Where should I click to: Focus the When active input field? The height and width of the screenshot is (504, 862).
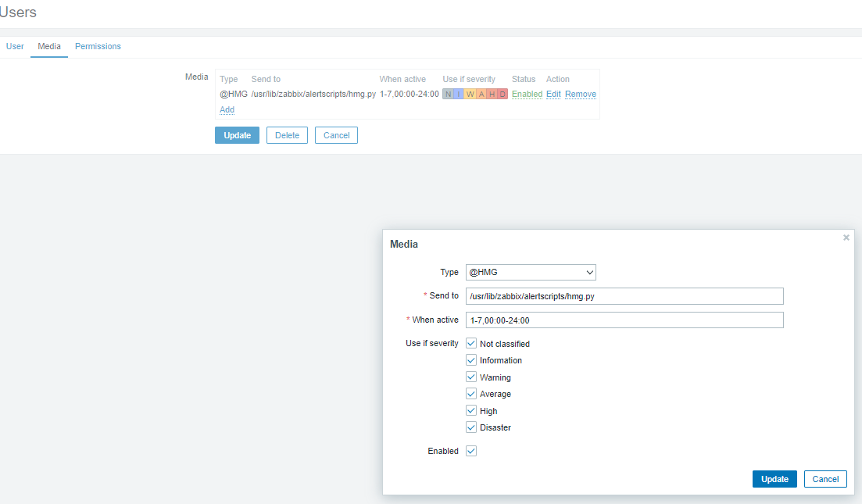point(624,320)
